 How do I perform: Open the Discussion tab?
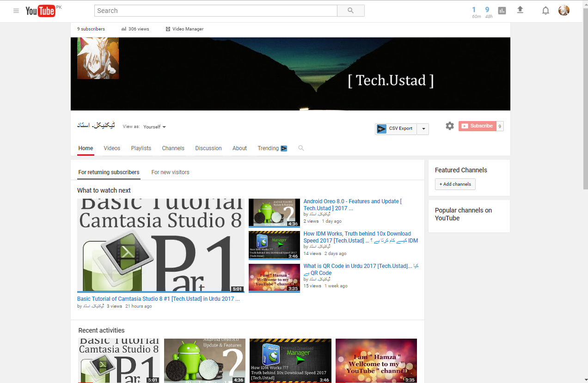[208, 148]
